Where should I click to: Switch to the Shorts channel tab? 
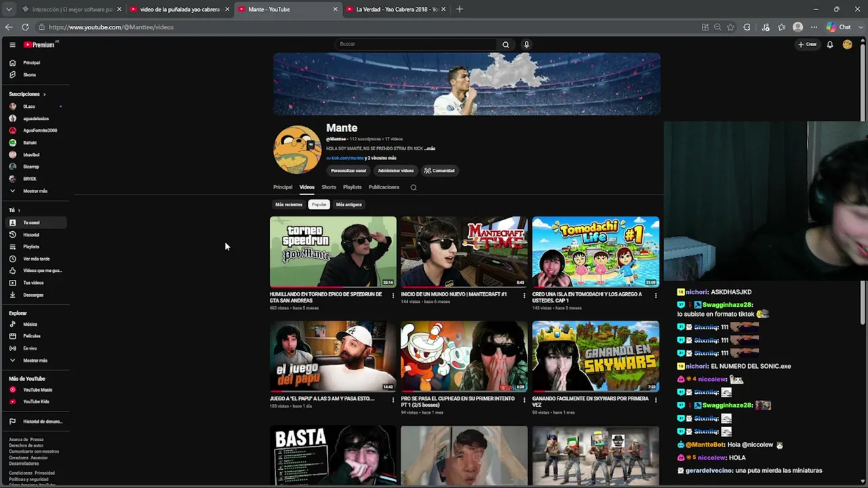click(x=329, y=187)
